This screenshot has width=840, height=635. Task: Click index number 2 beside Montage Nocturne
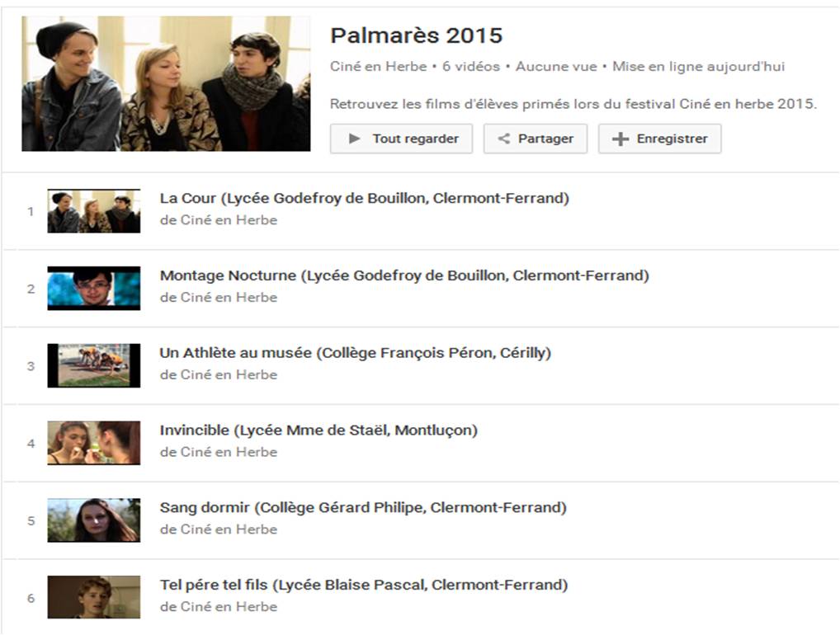31,289
